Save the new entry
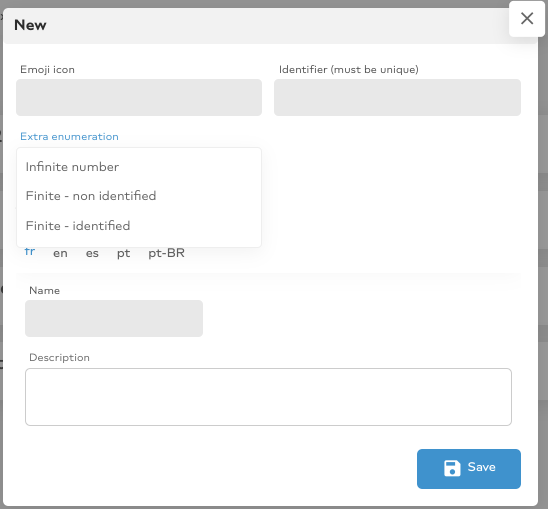This screenshot has height=509, width=548. pos(469,469)
